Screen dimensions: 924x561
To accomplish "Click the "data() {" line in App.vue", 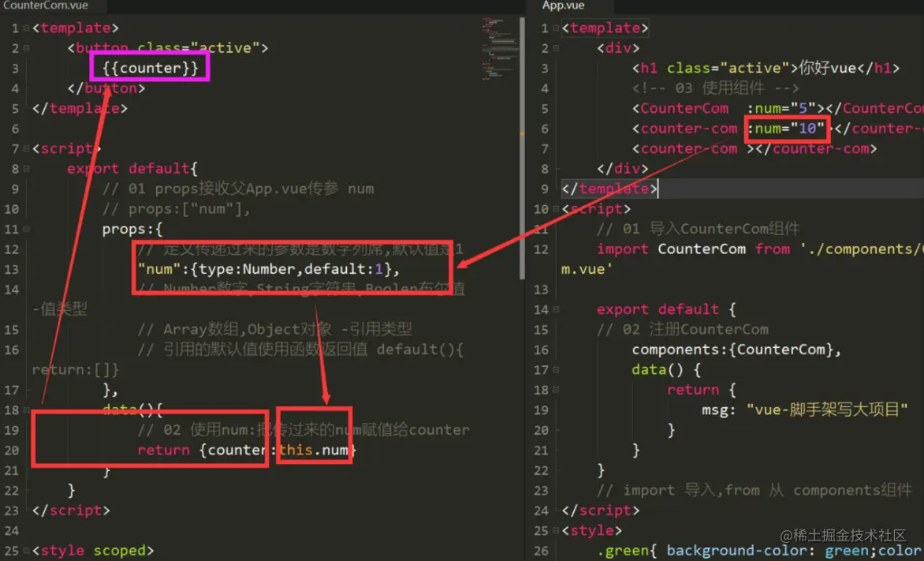I will 666,370.
